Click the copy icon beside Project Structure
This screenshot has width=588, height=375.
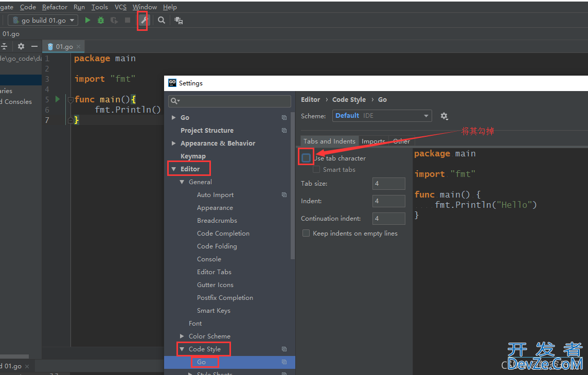click(x=284, y=131)
